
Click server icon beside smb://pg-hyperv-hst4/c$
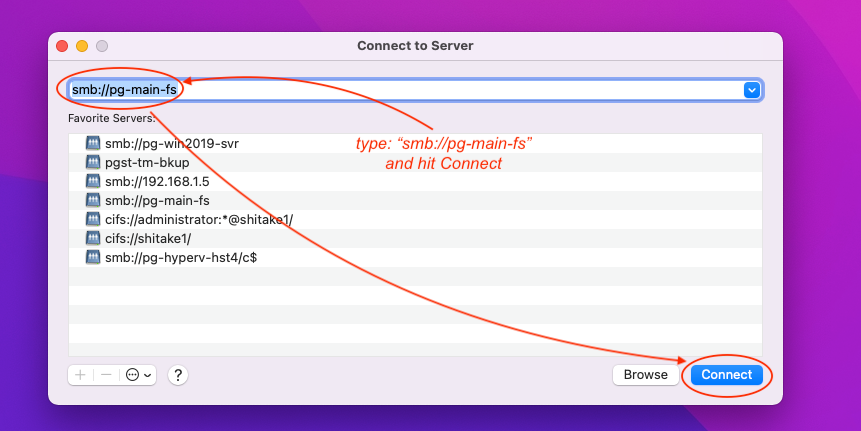click(93, 257)
